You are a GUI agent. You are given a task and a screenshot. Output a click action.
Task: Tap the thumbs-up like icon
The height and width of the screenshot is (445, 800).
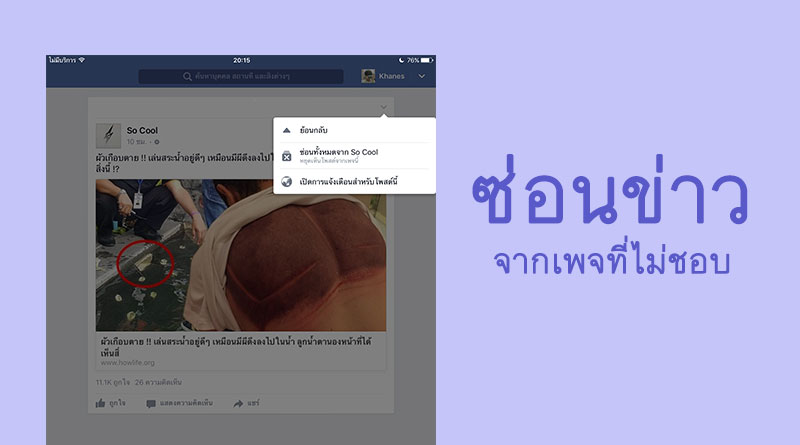click(x=101, y=403)
